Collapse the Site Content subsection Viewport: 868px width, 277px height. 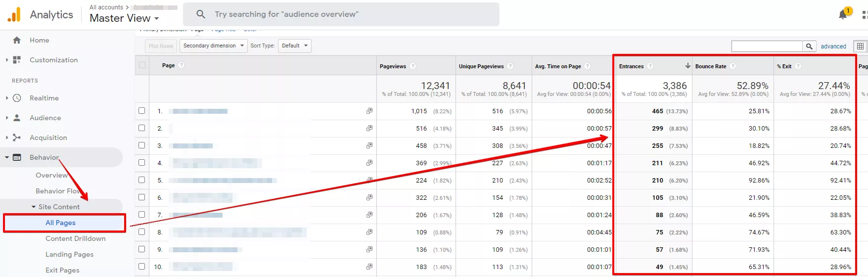34,207
